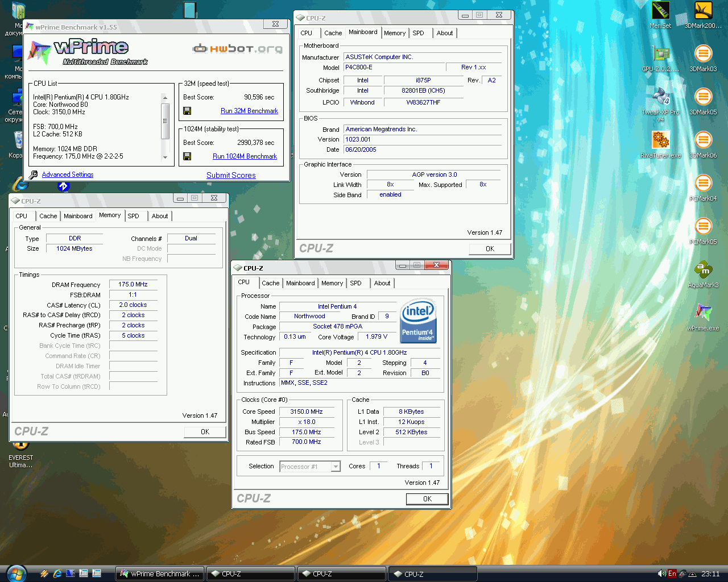728x582 pixels.
Task: Click the P4C800-E model field
Action: (x=394, y=67)
